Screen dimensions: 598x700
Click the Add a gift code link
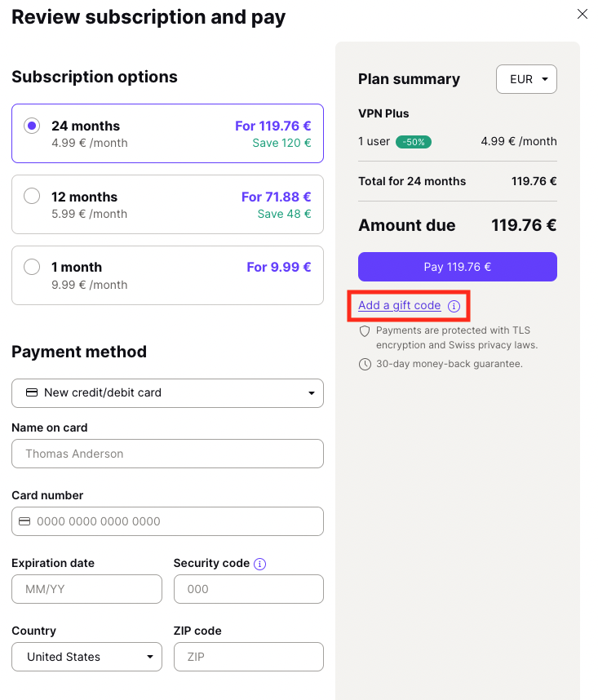click(x=400, y=305)
